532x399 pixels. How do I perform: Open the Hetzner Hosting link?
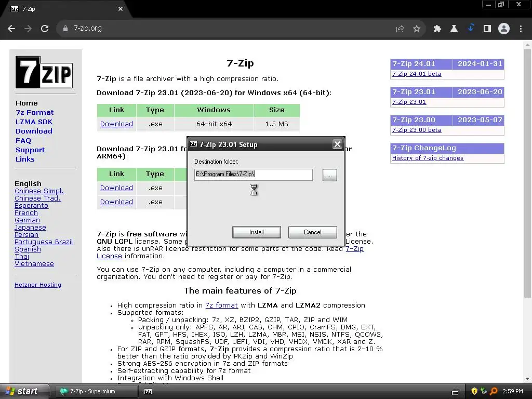37,285
